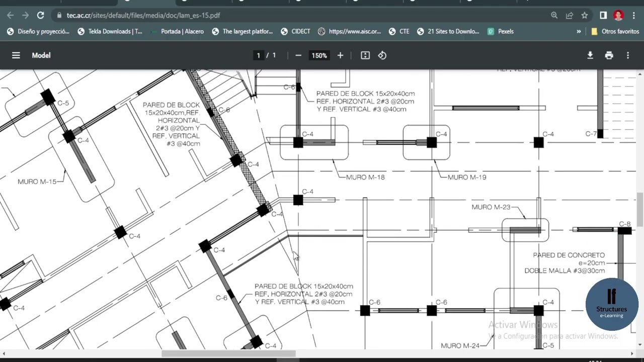Open more PDF viewer actions
The height and width of the screenshot is (362, 644).
pos(628,55)
